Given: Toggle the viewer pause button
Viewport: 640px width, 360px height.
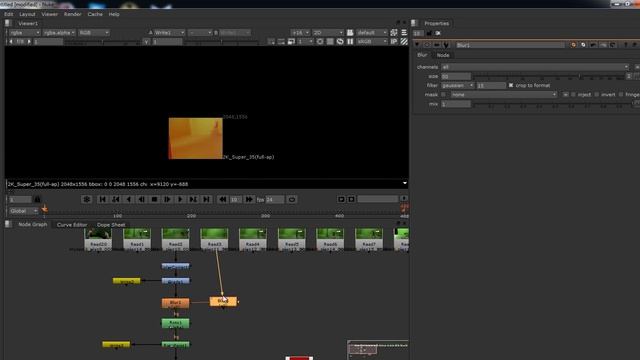Looking at the screenshot, I should click(x=350, y=42).
